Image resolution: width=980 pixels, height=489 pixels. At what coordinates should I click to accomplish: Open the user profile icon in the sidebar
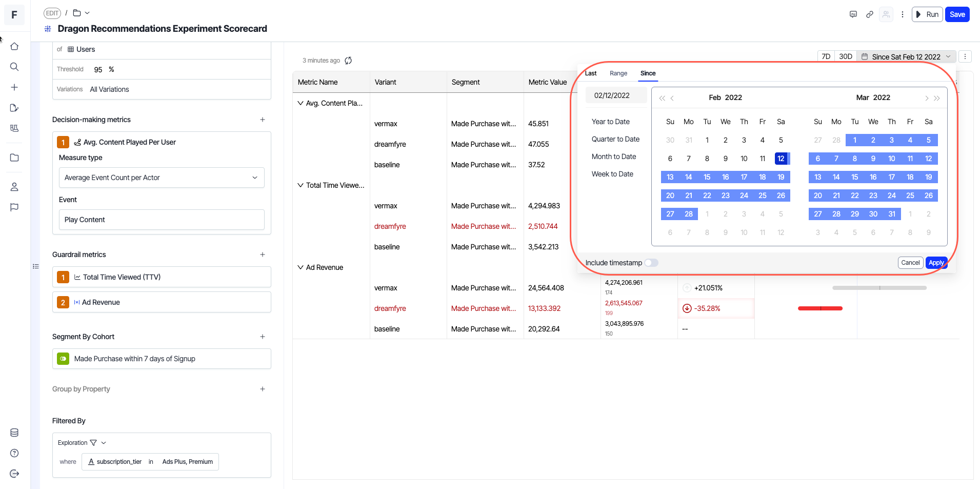click(x=14, y=187)
